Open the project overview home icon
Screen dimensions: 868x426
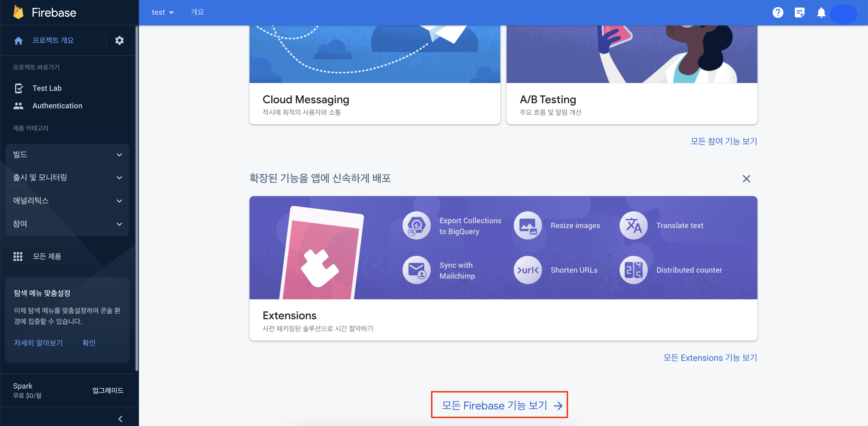point(18,41)
